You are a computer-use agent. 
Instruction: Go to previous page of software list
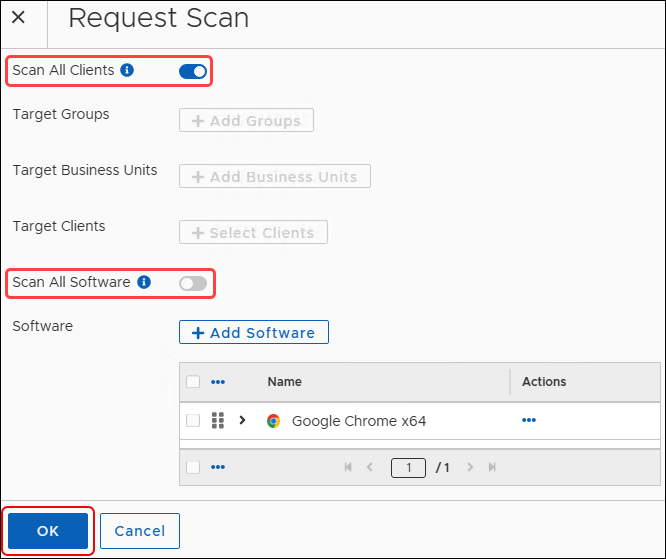[370, 467]
